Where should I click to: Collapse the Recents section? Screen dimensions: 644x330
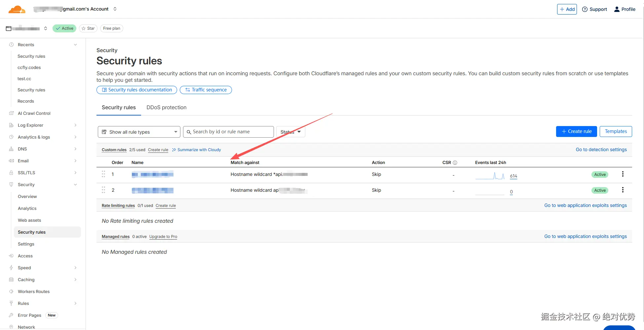coord(75,45)
